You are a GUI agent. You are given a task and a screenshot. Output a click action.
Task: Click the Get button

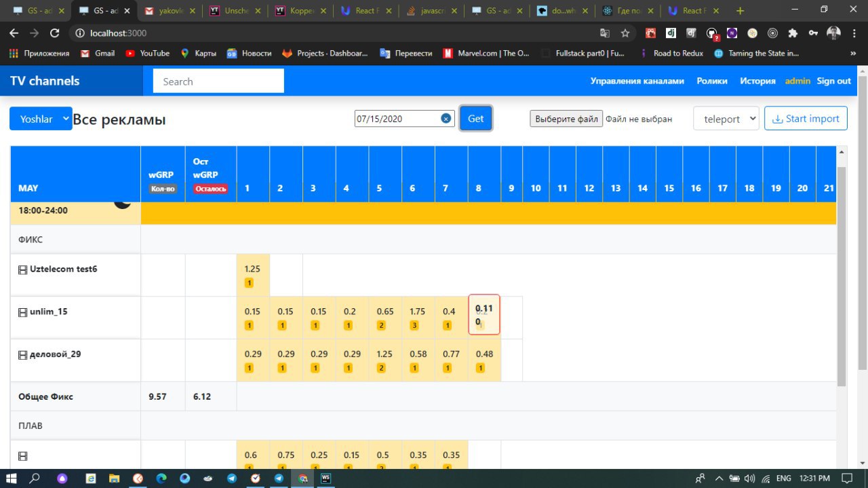point(476,118)
